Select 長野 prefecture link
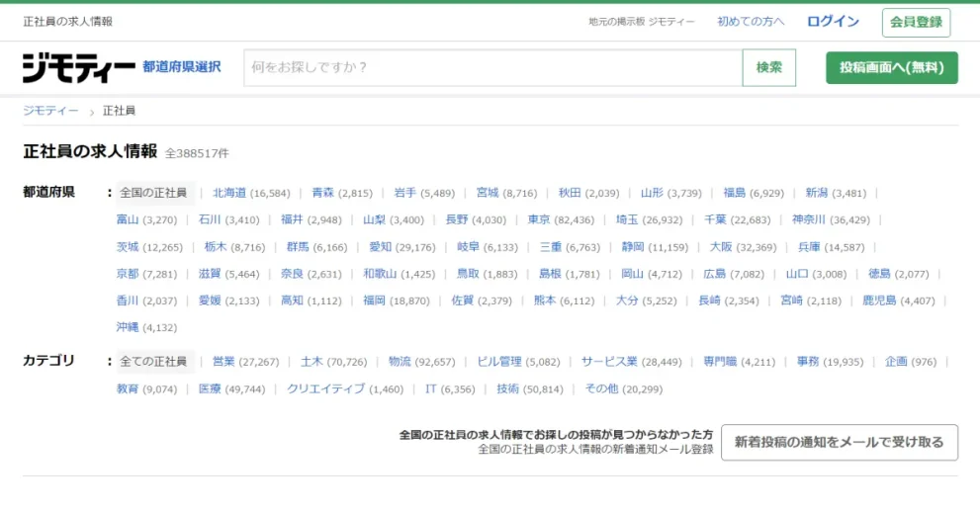Screen dimensions: 980x514 tap(456, 219)
